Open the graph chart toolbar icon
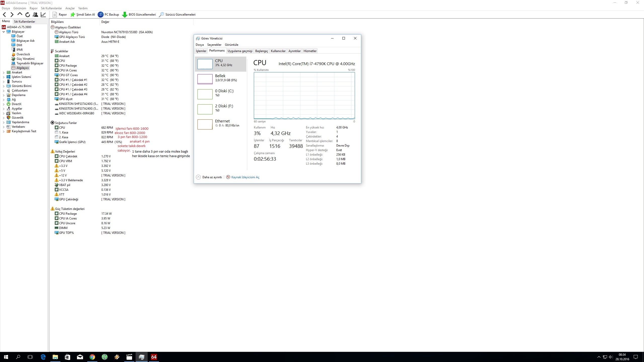644x362 pixels. (43, 15)
